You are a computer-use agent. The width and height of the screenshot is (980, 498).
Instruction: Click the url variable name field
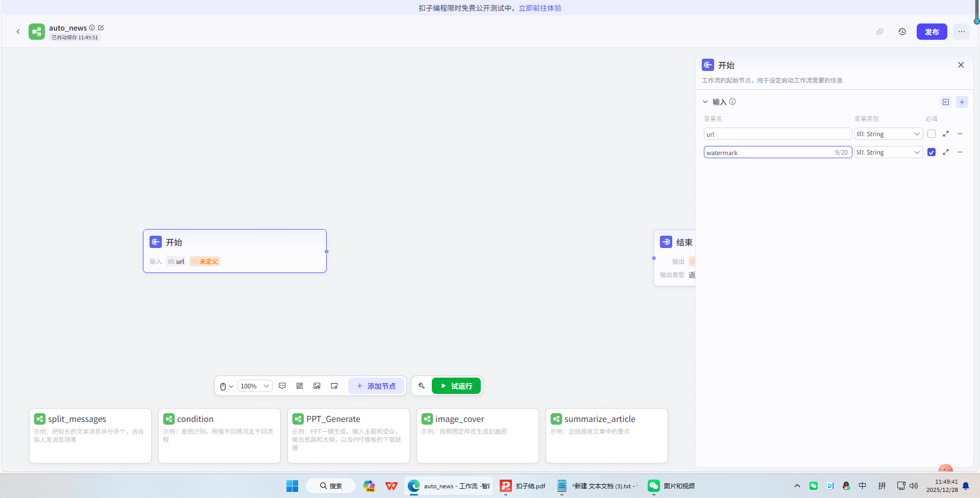tap(778, 134)
